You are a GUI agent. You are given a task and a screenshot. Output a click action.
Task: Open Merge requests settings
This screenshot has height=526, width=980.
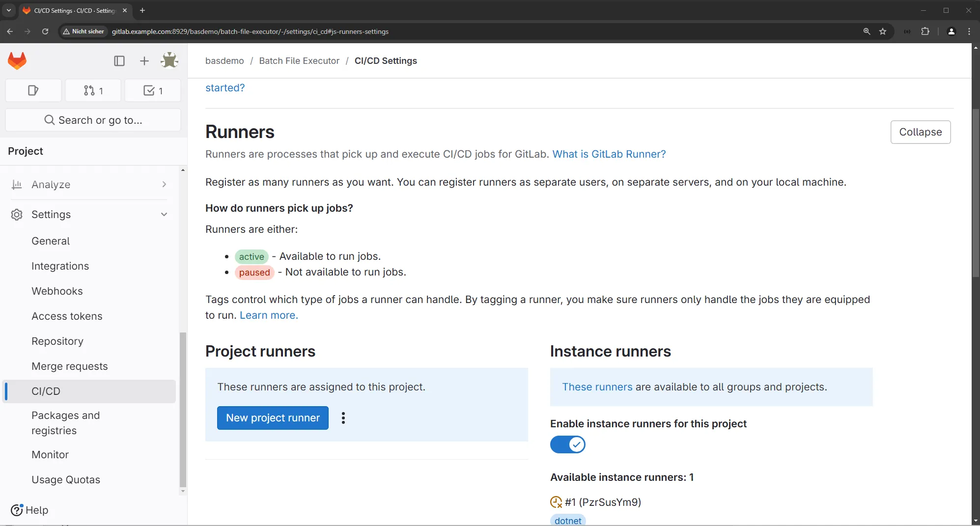[x=69, y=366]
